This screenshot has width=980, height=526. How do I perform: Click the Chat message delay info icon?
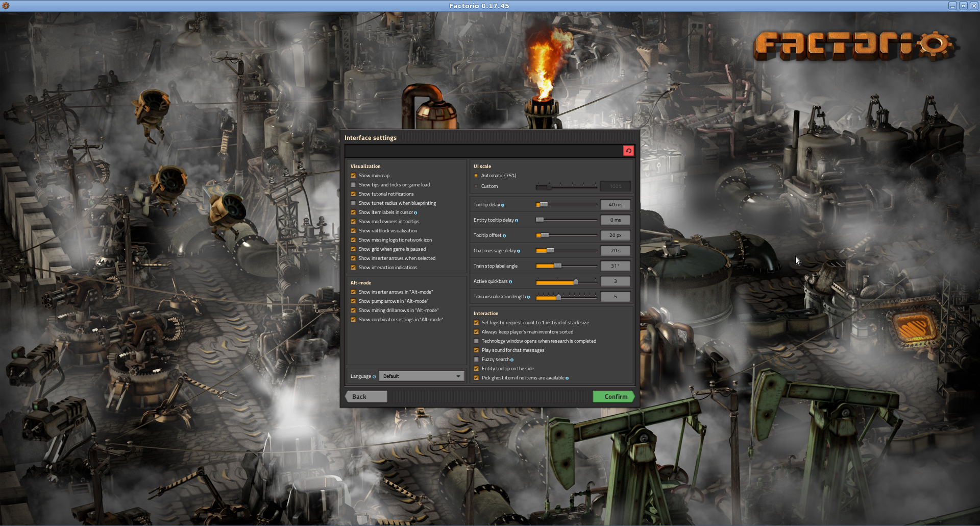click(519, 251)
